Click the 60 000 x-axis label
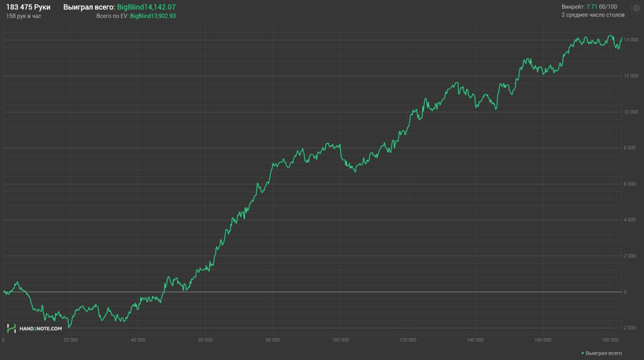Screen dimensions: 644x360 [x=205, y=340]
